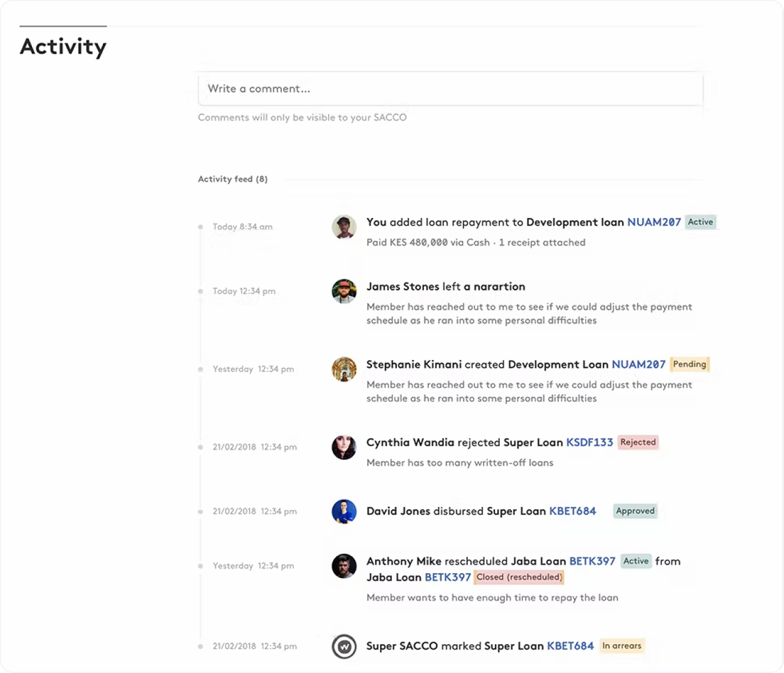
Task: Click the Rejected status badge
Action: pos(638,442)
